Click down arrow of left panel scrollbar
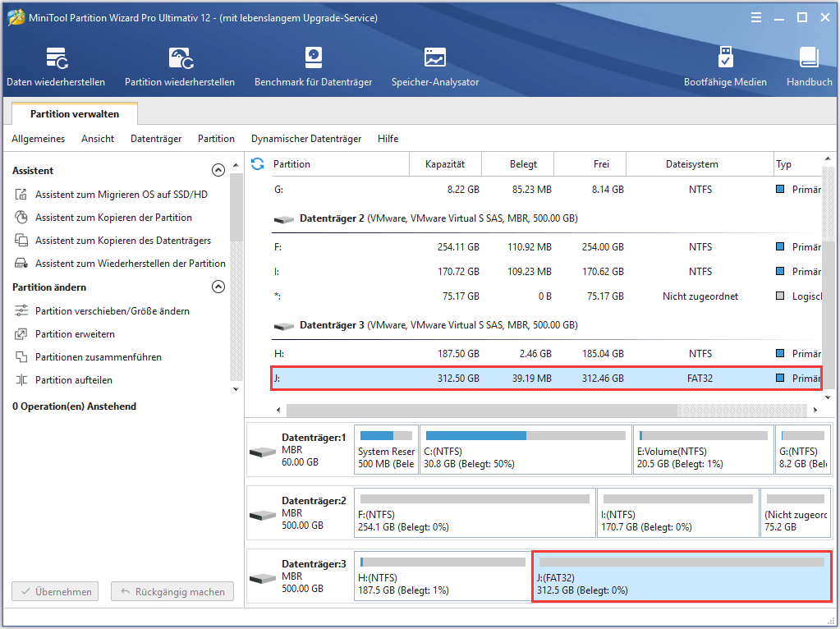 pyautogui.click(x=236, y=389)
